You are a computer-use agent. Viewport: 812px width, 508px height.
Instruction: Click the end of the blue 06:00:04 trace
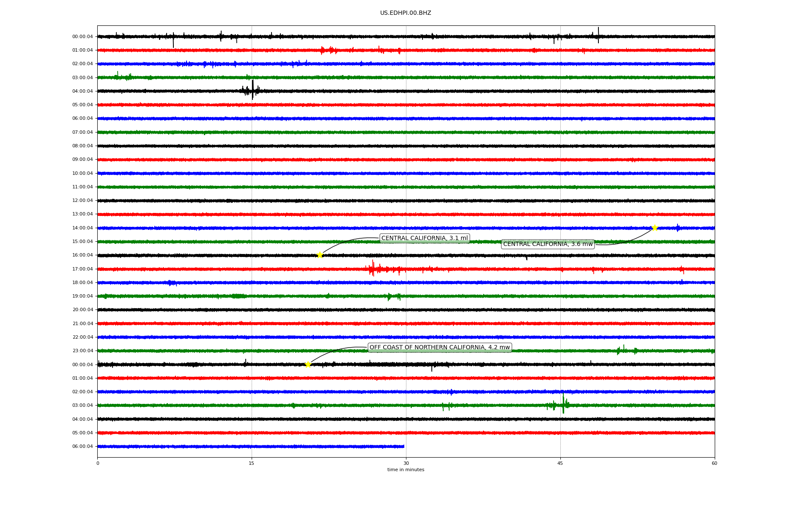(403, 446)
